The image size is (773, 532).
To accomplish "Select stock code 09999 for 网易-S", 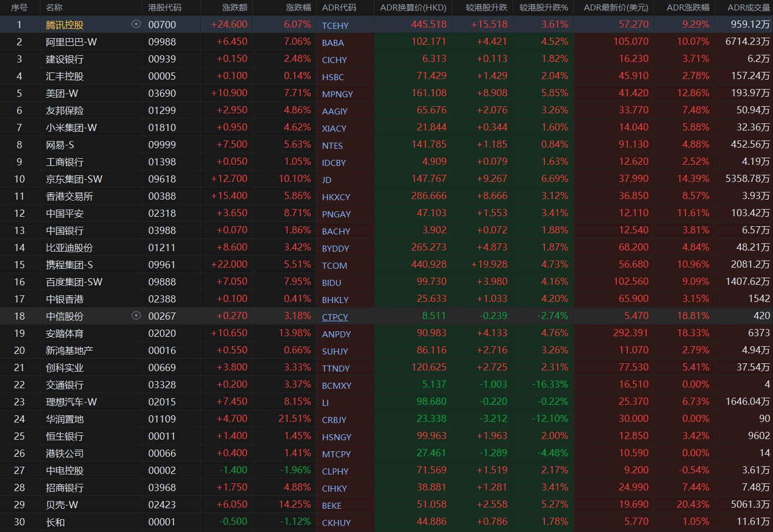I will (162, 145).
